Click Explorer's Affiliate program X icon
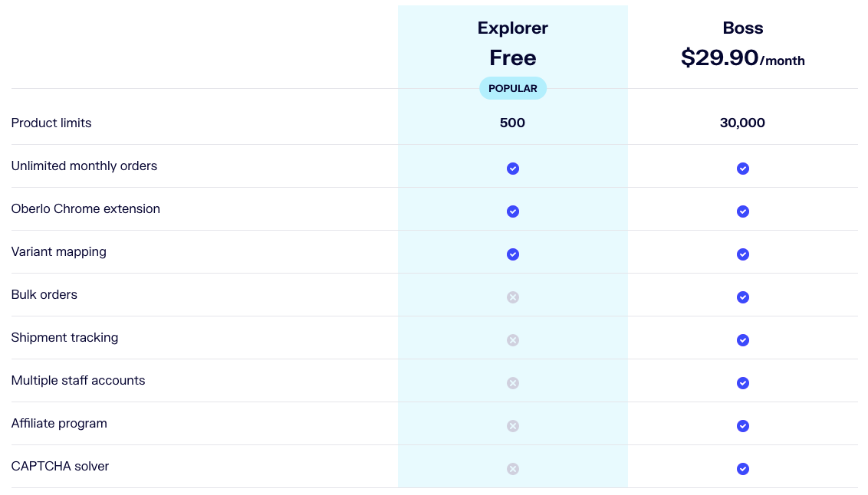 pos(513,426)
